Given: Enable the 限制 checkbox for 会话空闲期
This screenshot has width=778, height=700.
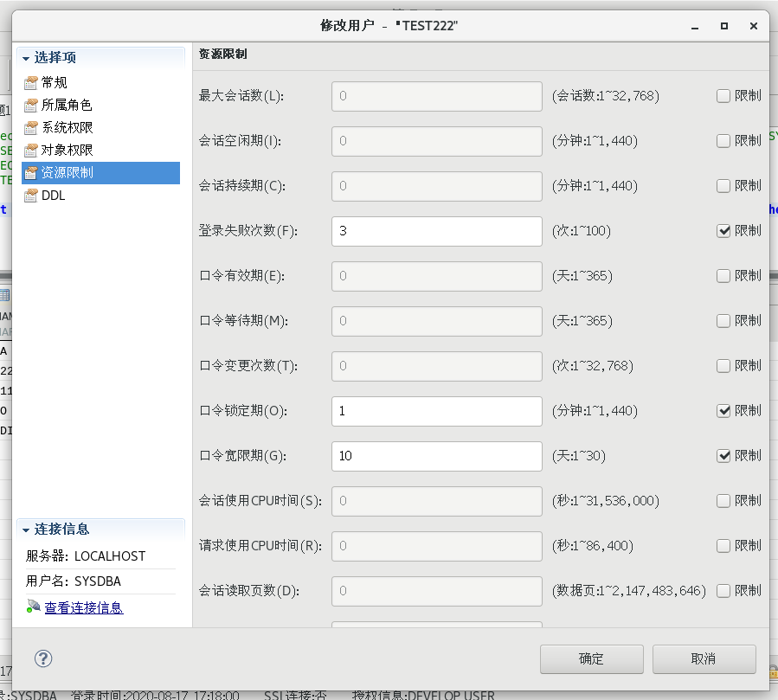Looking at the screenshot, I should (724, 141).
